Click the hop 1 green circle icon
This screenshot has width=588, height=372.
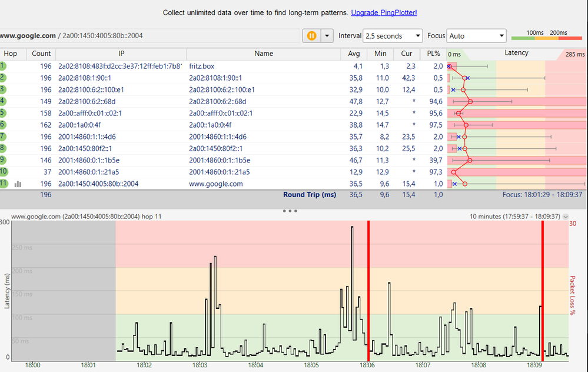[4, 67]
